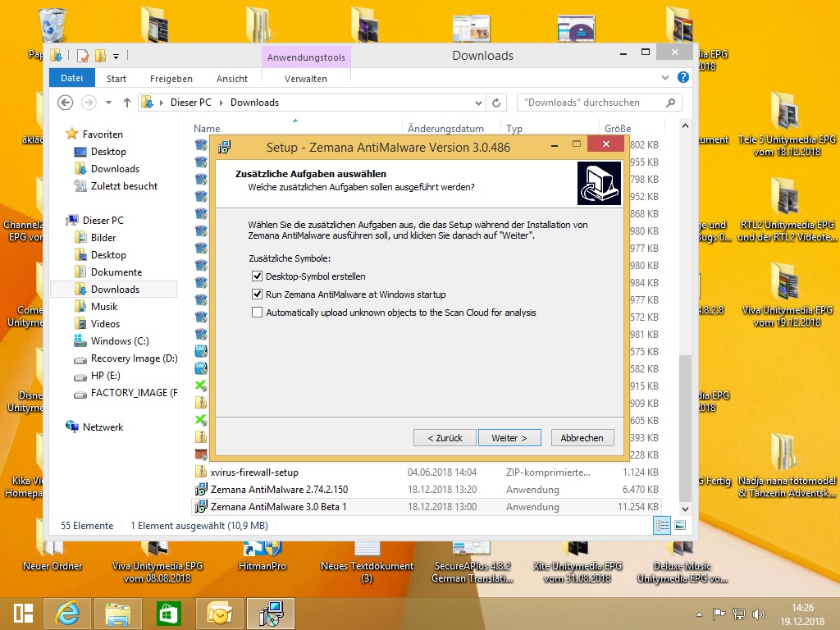Open the network tray icon

[739, 614]
